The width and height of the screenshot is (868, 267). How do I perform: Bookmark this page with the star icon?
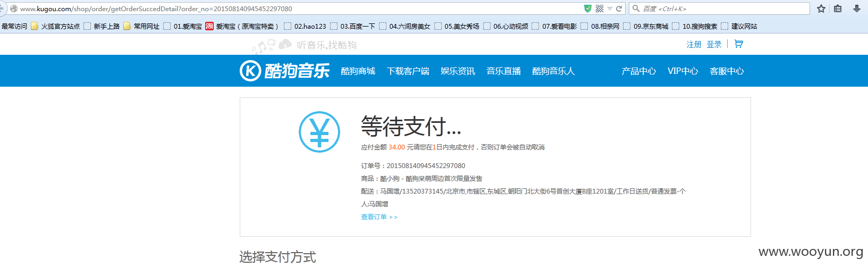pyautogui.click(x=821, y=9)
